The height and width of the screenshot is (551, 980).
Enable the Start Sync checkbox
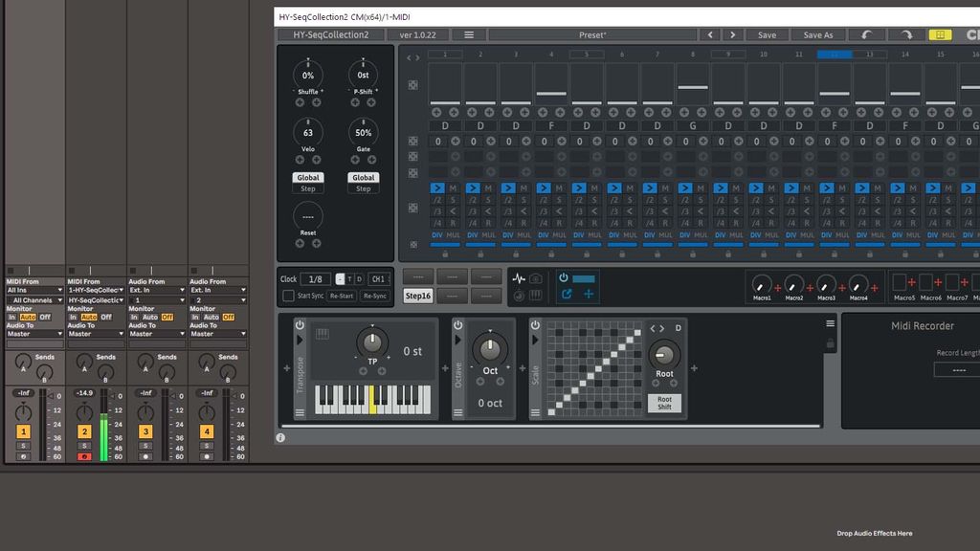(286, 296)
